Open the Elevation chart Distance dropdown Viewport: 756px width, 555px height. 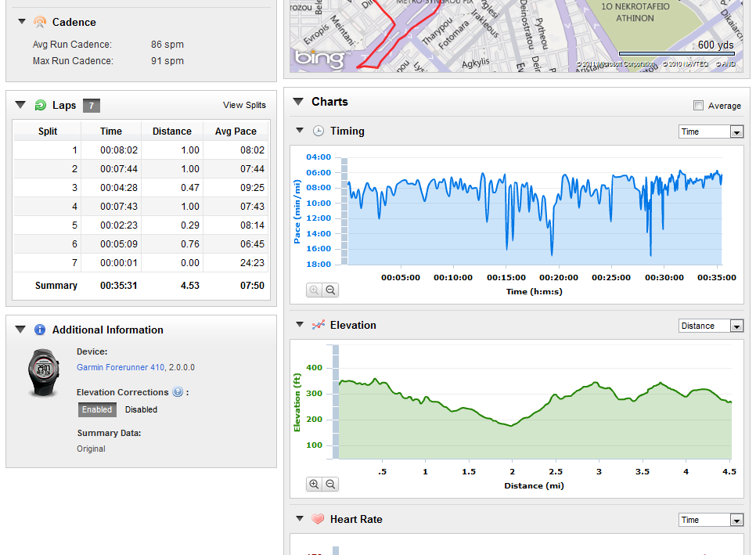(x=711, y=326)
